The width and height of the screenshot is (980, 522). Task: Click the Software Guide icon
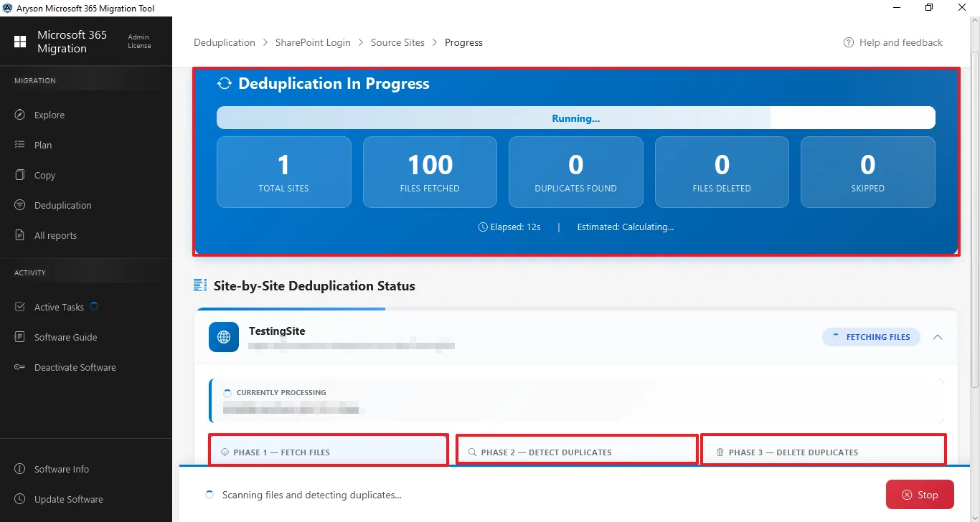tap(20, 337)
